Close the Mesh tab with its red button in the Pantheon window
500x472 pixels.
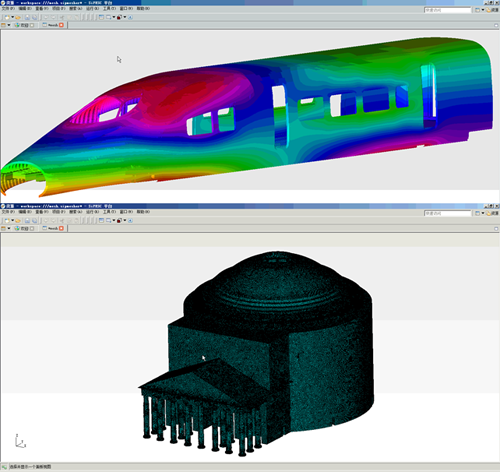[61, 228]
